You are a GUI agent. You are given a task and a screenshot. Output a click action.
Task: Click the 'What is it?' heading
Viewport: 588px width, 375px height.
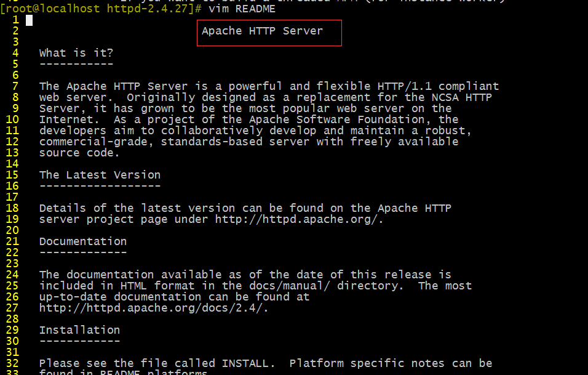pos(76,53)
